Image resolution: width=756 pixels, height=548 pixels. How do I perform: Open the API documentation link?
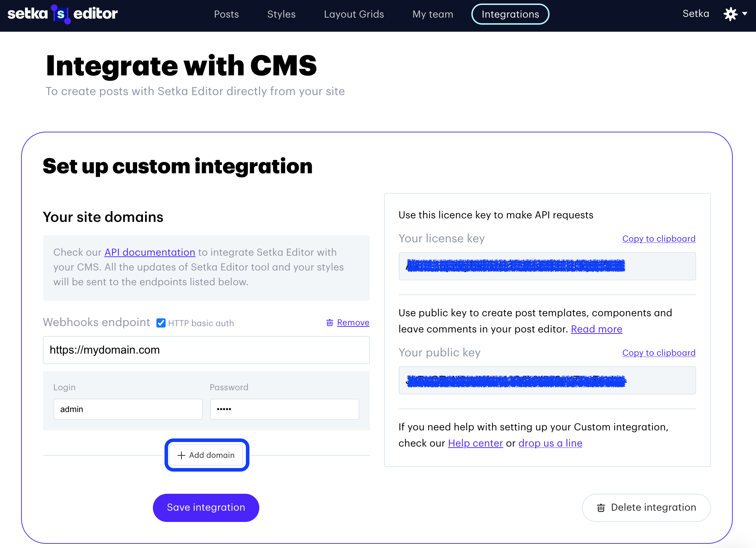tap(150, 252)
